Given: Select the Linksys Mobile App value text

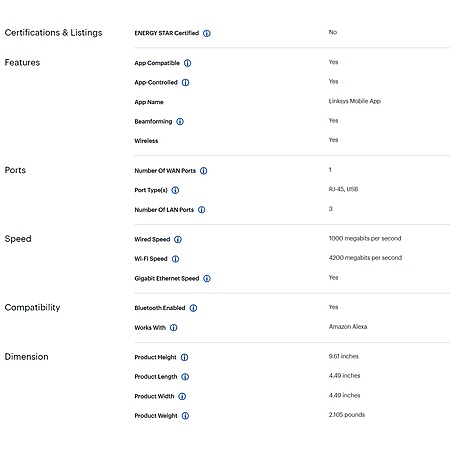Looking at the screenshot, I should pyautogui.click(x=355, y=101).
